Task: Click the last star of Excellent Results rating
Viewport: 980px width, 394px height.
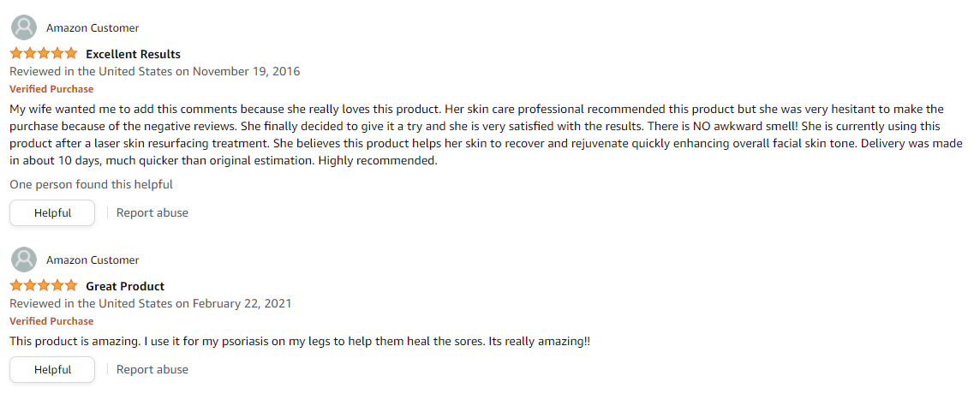Action: (70, 53)
